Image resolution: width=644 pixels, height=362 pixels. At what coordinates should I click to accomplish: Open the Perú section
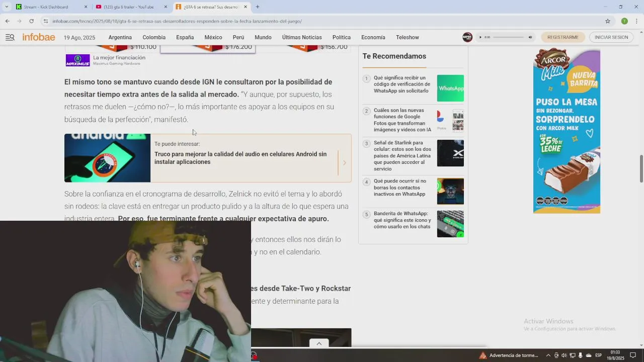coord(238,37)
